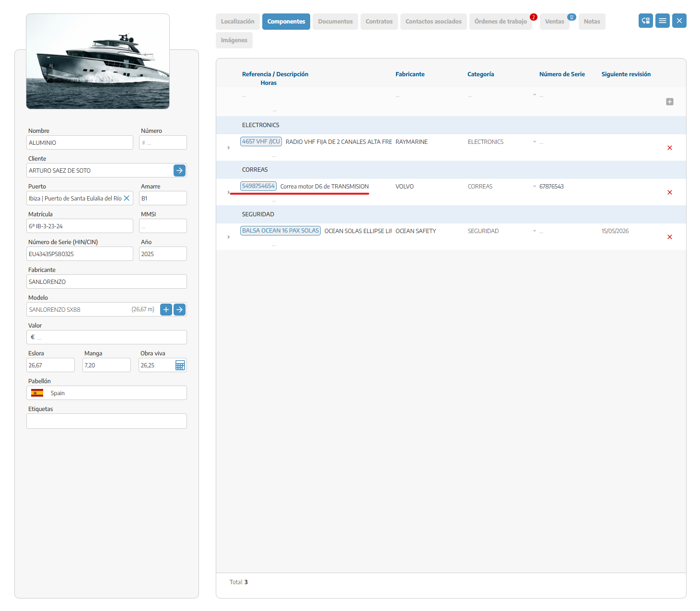Open the Imágenes tab

[x=234, y=40]
